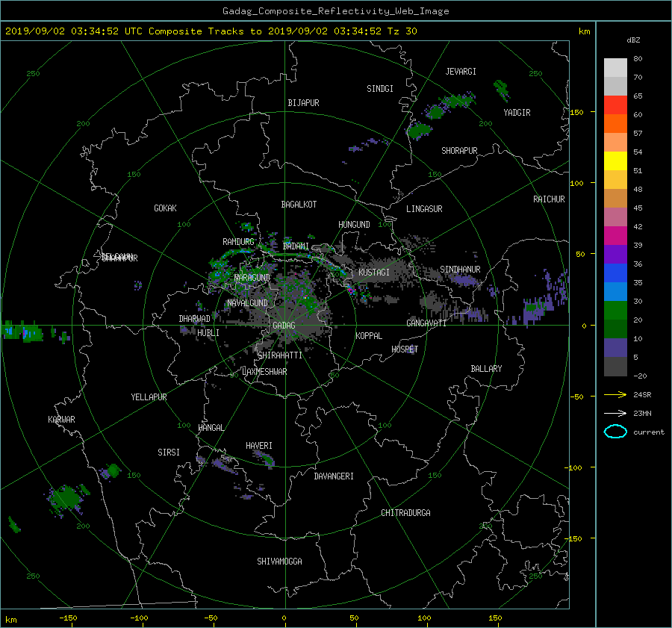672x628 pixels.
Task: Click the blue-green echo west of DHARWAD edge
Action: pos(22,332)
